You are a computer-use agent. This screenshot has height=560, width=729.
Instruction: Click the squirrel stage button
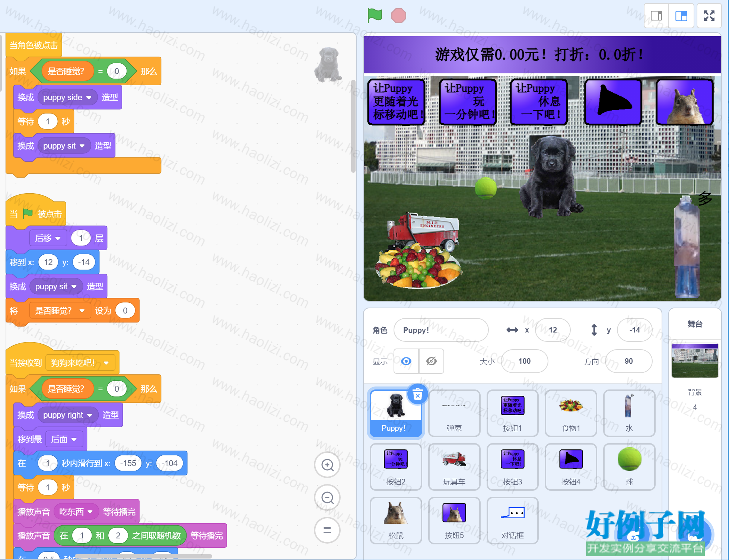[x=685, y=102]
